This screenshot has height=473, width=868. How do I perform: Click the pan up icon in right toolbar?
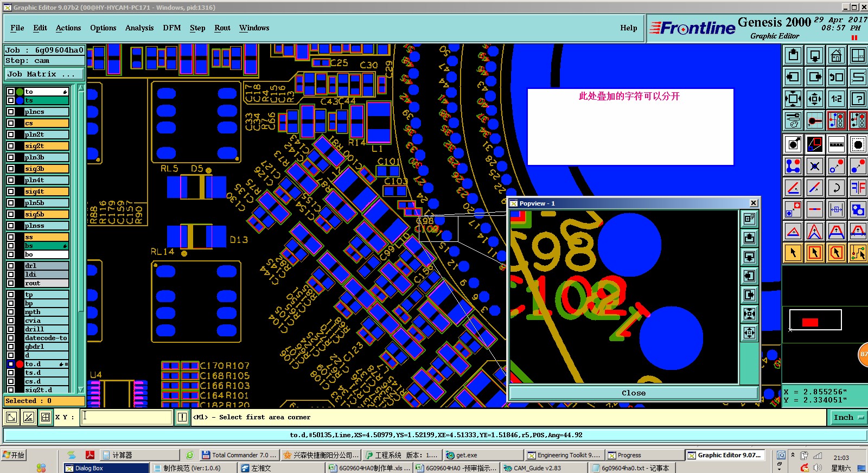pyautogui.click(x=793, y=55)
